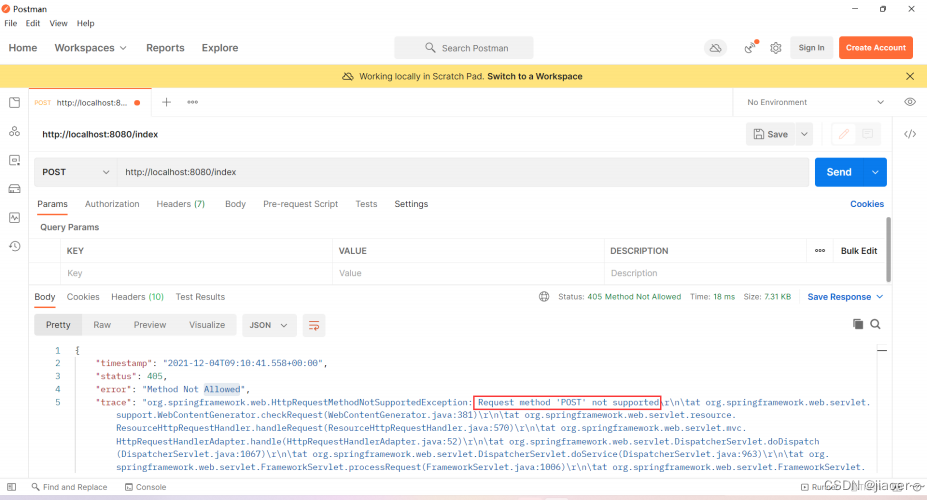Open the Test Results tab
Viewport: 940px width, 502px height.
point(200,297)
